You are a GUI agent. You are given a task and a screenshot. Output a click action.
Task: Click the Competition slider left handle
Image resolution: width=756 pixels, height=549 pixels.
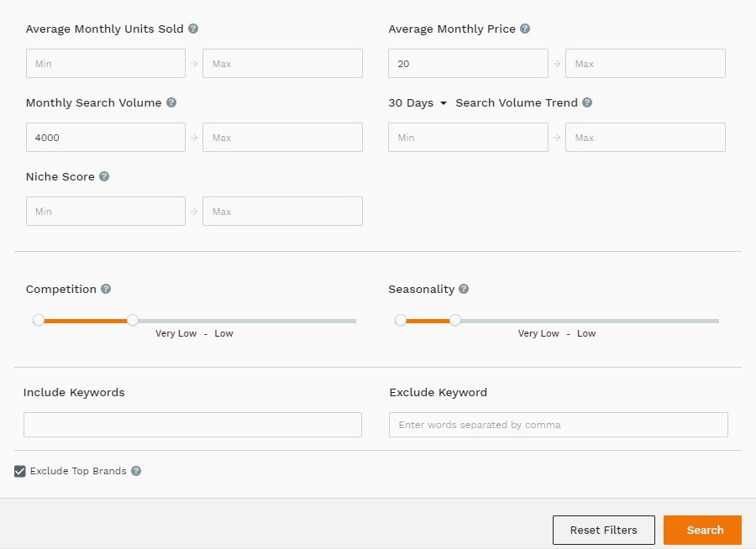[39, 320]
